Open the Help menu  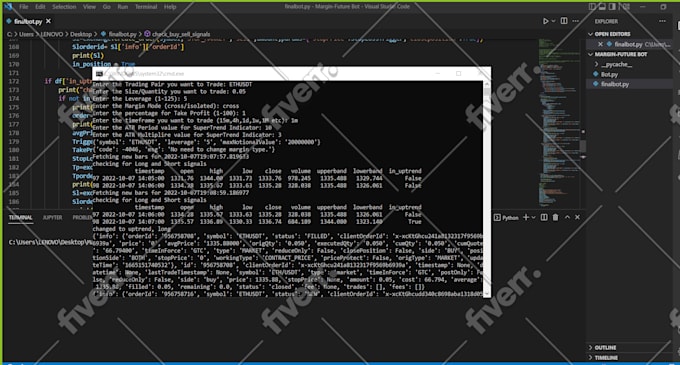[170, 7]
